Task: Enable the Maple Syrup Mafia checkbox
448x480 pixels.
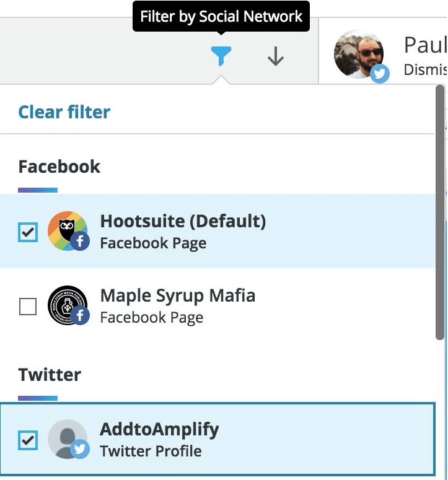Action: coord(28,307)
